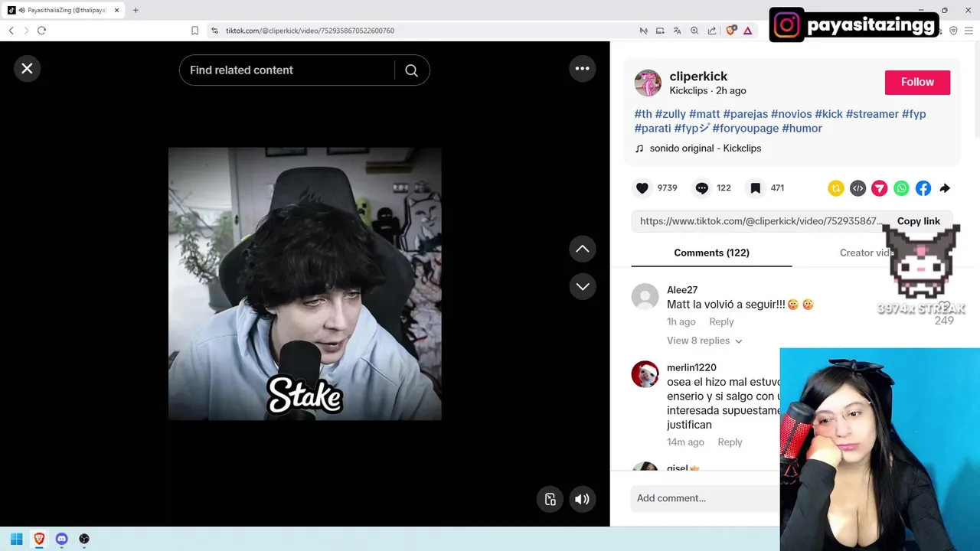Open cliperkick's profile avatar

pos(648,83)
